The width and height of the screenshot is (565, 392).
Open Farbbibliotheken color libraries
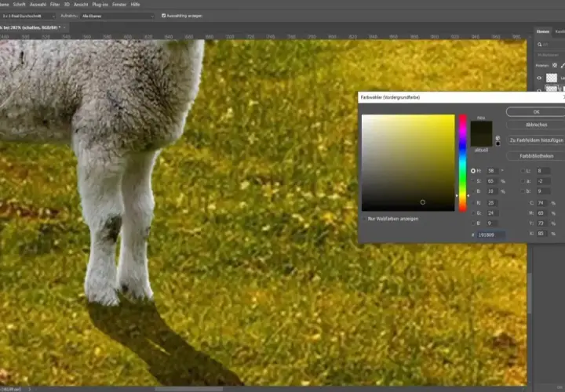536,156
